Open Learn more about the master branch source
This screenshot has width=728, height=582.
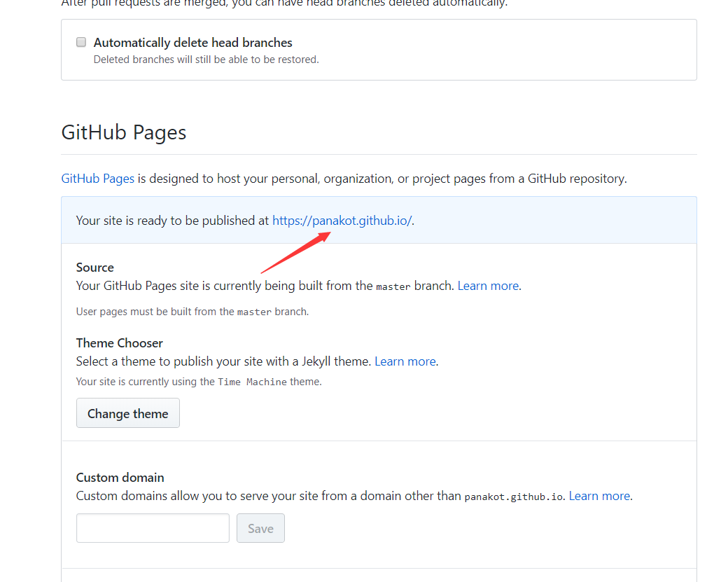point(488,286)
